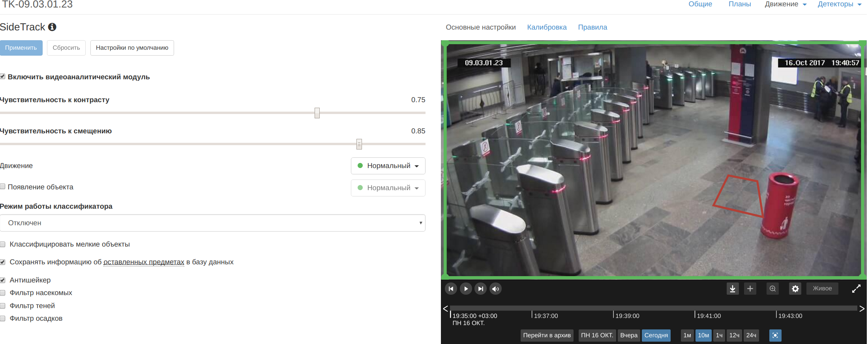Click the 19:39:00 timeline marker
This screenshot has height=344, width=868.
[627, 316]
